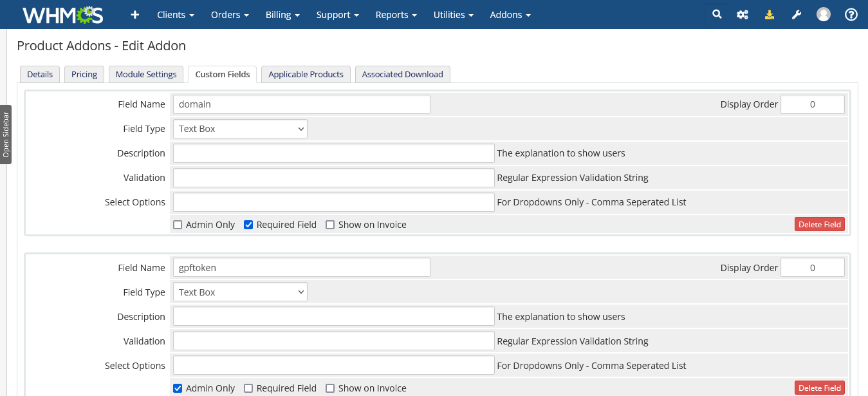868x396 pixels.
Task: Delete the domain custom field
Action: 820,224
